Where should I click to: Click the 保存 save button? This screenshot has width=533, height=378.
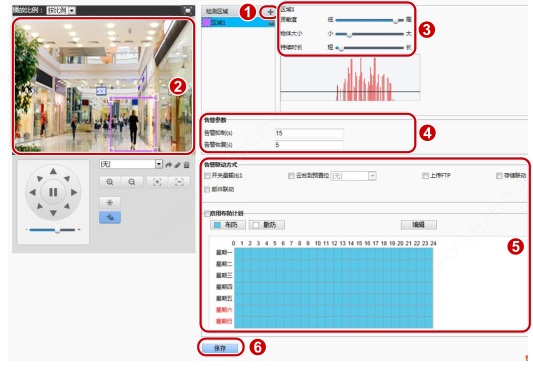coord(220,348)
